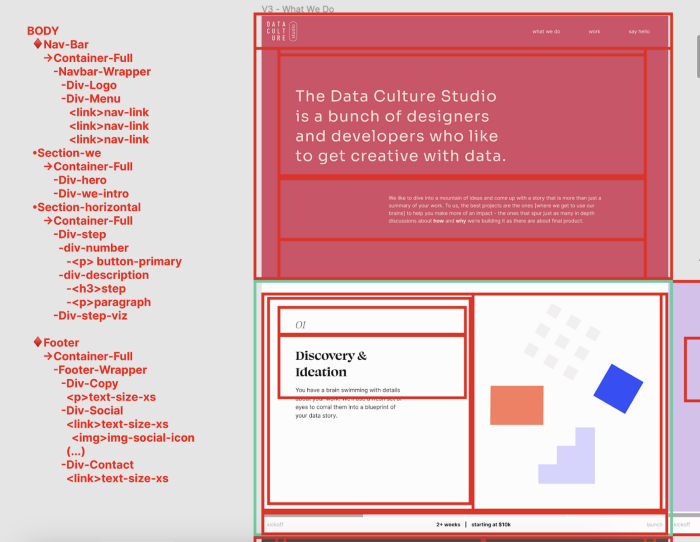Click the 'launch' label in the timeline bar
This screenshot has height=542, width=700.
[654, 525]
